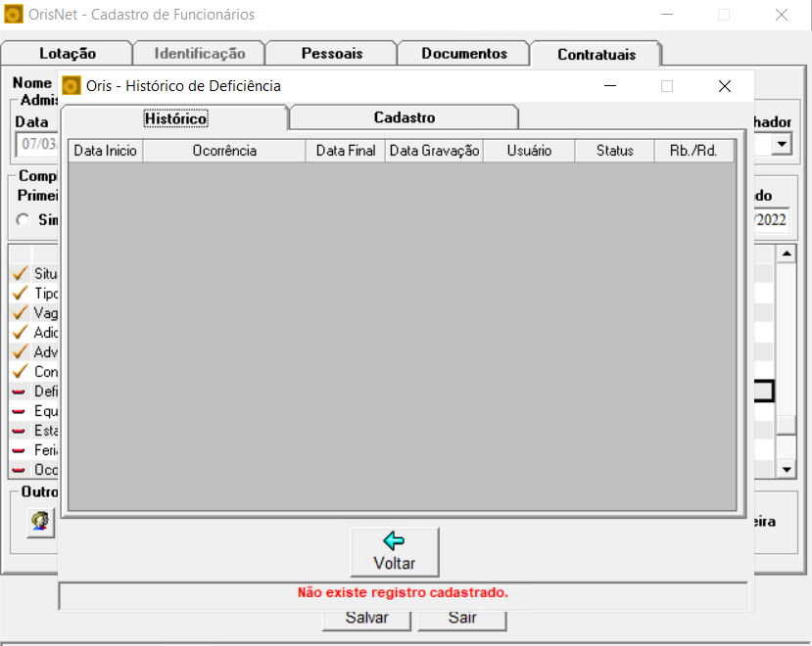
Task: Open the Documentos tab
Action: coord(464,54)
